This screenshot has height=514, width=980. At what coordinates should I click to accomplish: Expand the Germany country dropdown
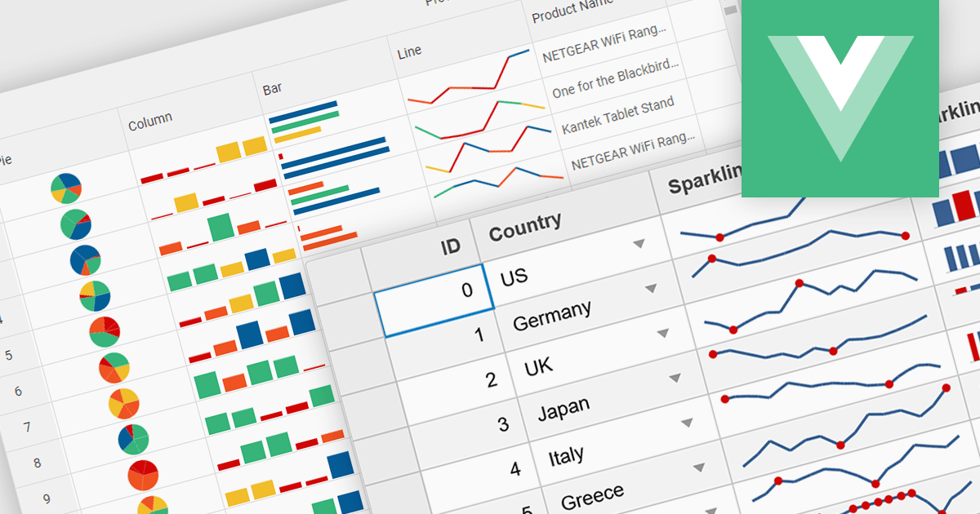pos(651,288)
